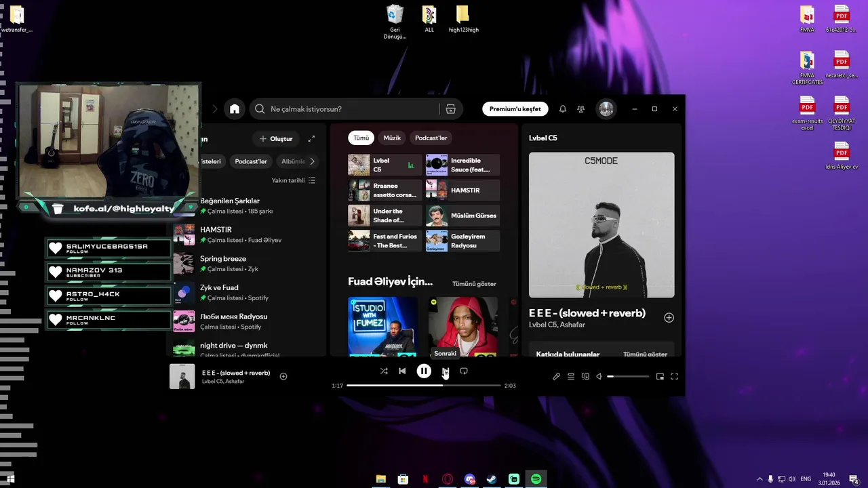
Task: Filter library by Podcast'ler chip
Action: click(251, 161)
